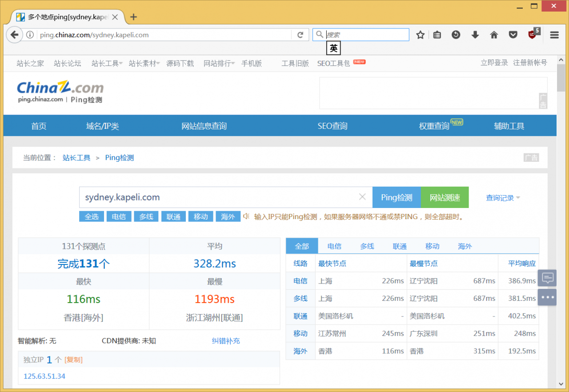The height and width of the screenshot is (392, 569).
Task: Toggle the 联通 node filter
Action: pos(173,216)
